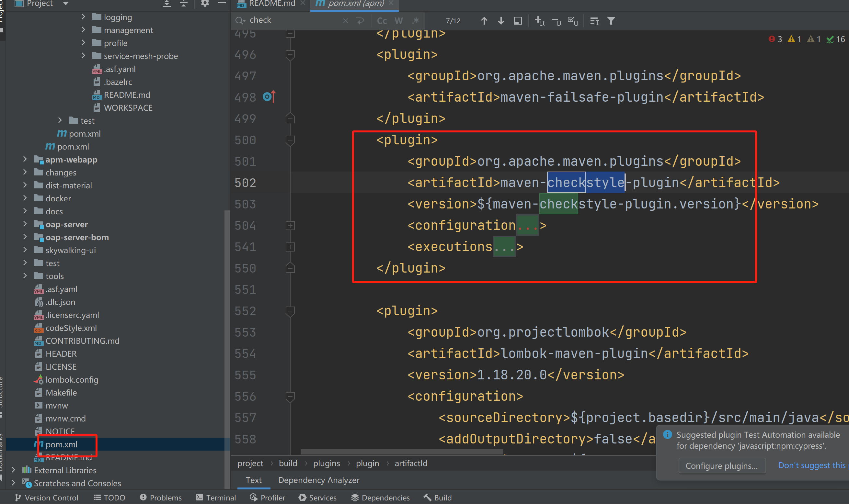
Task: Open the README.md editor tab
Action: tap(271, 3)
